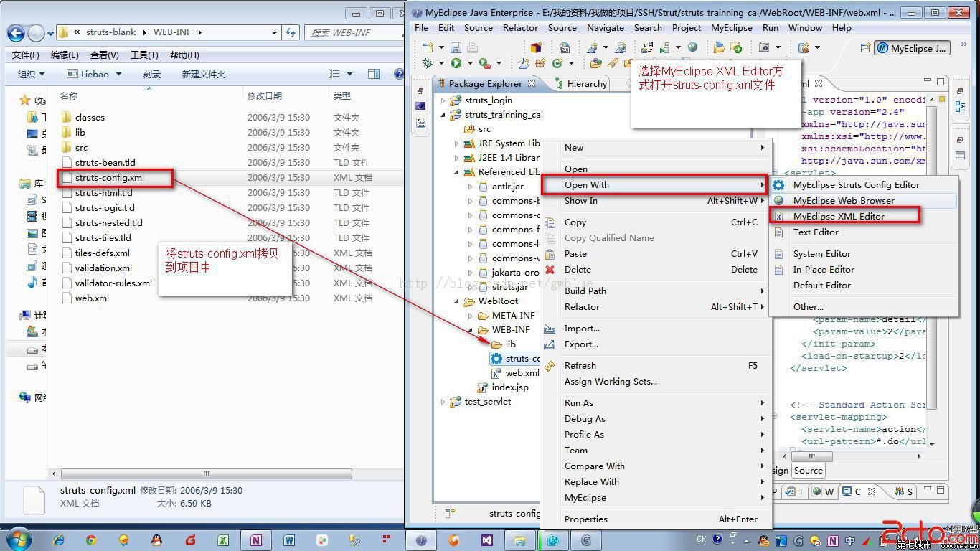
Task: Toggle the preview pane icon in Explorer
Action: tap(373, 74)
